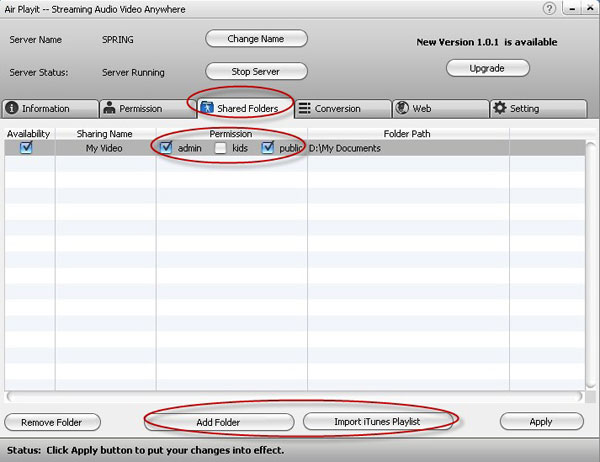Viewport: 600px width, 462px height.
Task: Click the Permission column header
Action: [x=231, y=134]
